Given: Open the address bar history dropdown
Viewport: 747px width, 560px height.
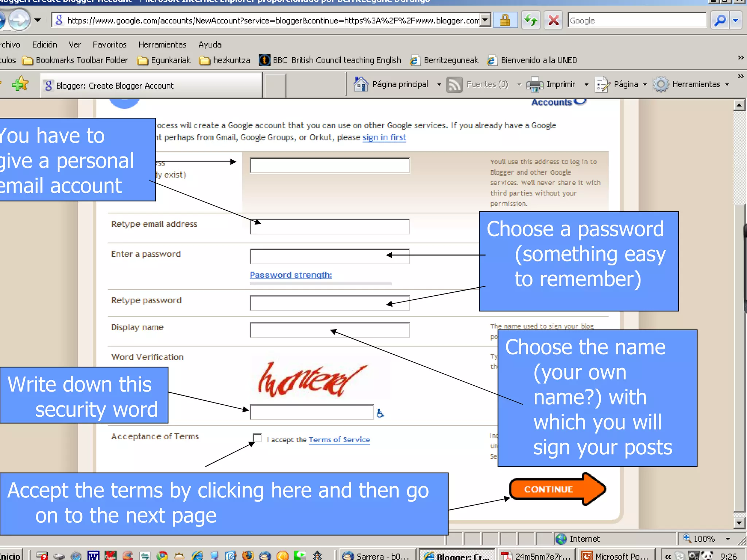Looking at the screenshot, I should point(485,20).
